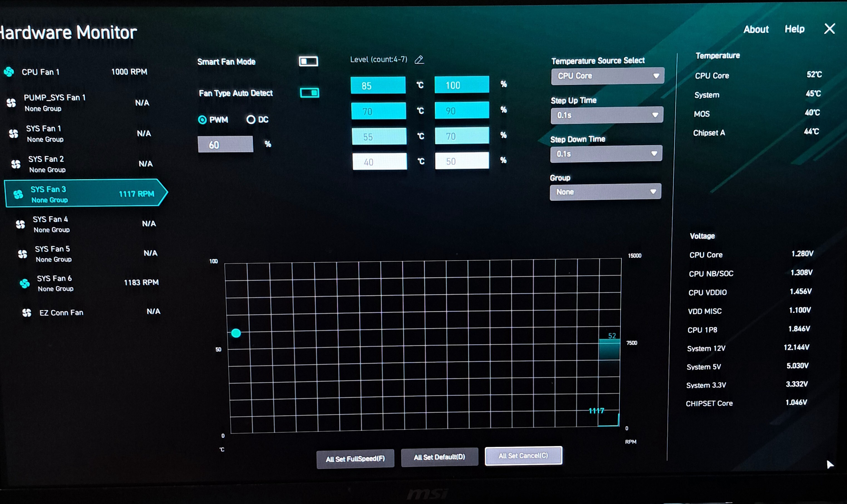Click the 50 % level speed field
This screenshot has width=847, height=504.
tap(462, 161)
